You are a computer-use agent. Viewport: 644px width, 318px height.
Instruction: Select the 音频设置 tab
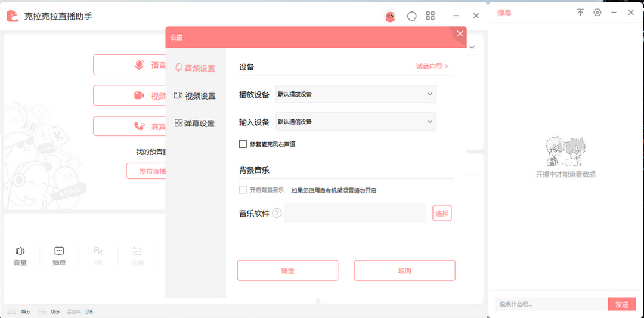pos(195,69)
